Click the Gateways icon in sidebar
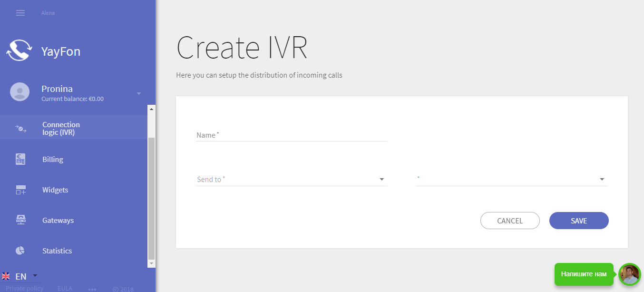This screenshot has width=644, height=292. click(x=20, y=220)
